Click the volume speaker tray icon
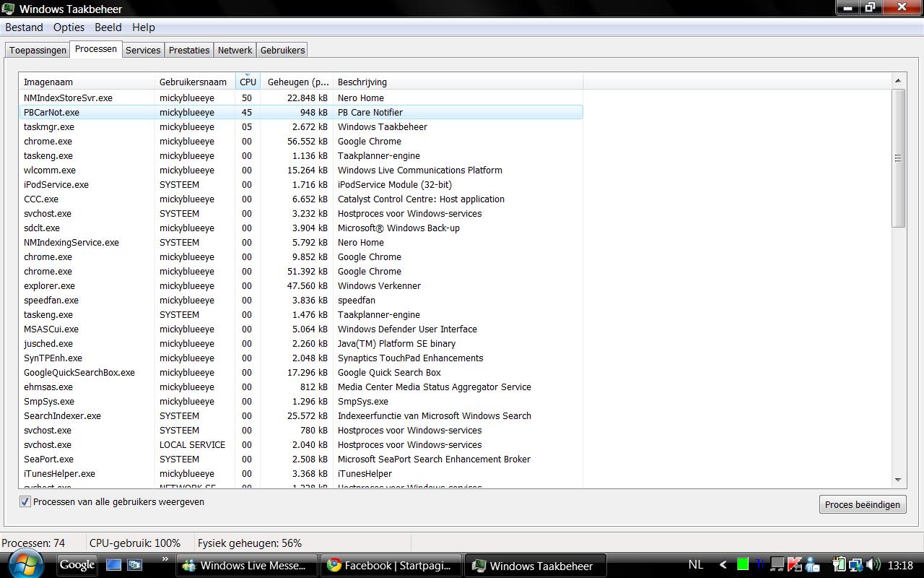The image size is (924, 578). pyautogui.click(x=873, y=565)
